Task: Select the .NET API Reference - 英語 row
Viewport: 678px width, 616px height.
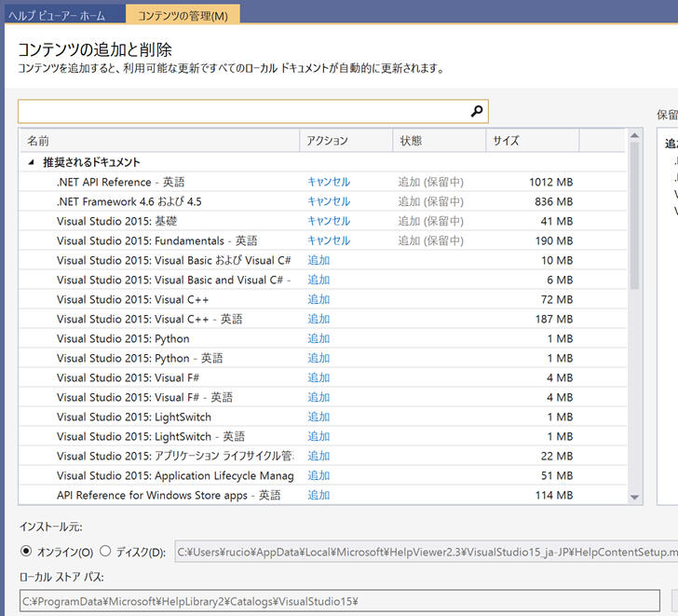Action: point(322,182)
